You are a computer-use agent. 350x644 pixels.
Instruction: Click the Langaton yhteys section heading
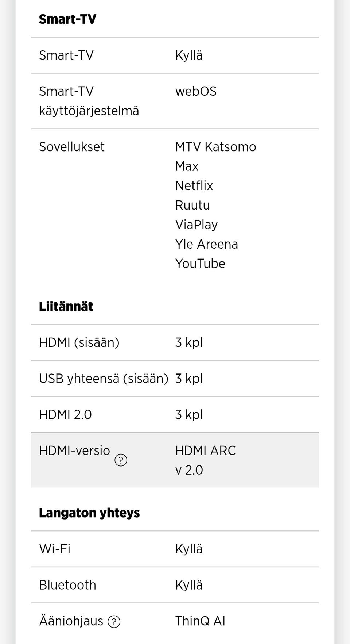89,513
